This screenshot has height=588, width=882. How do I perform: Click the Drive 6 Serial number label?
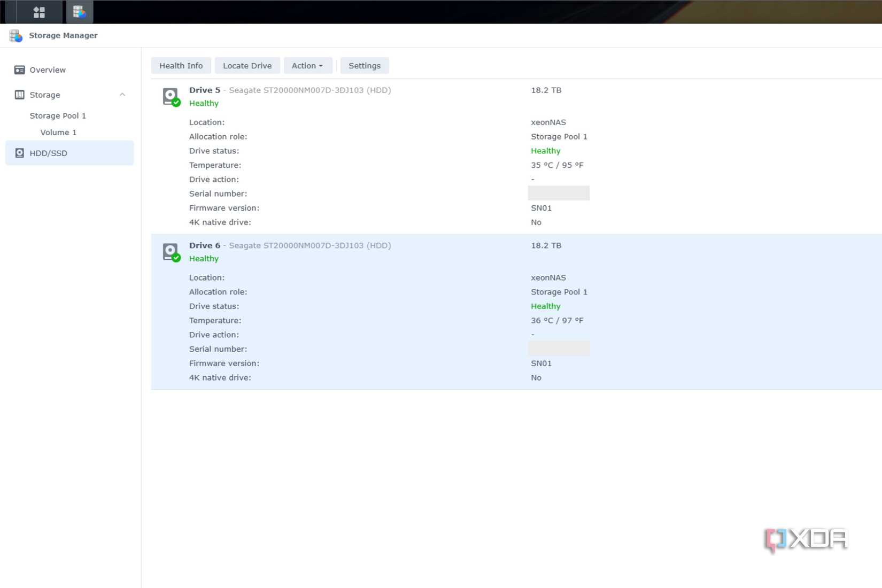(218, 349)
